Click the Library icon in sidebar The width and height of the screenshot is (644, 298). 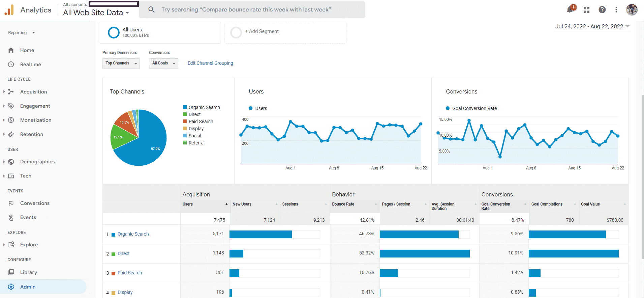tap(11, 272)
